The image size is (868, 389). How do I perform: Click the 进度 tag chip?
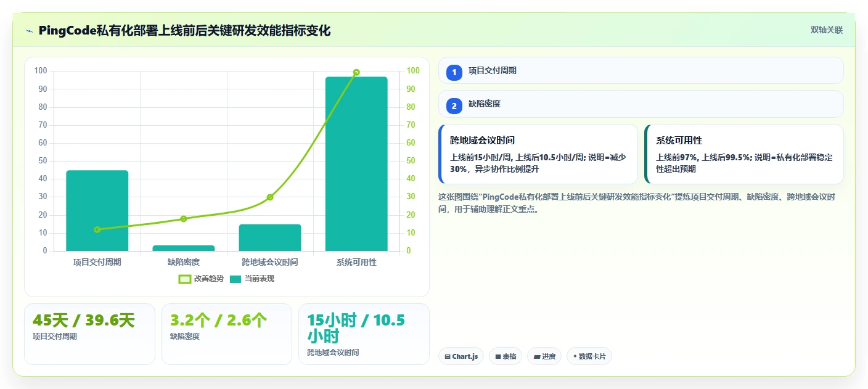(x=544, y=356)
